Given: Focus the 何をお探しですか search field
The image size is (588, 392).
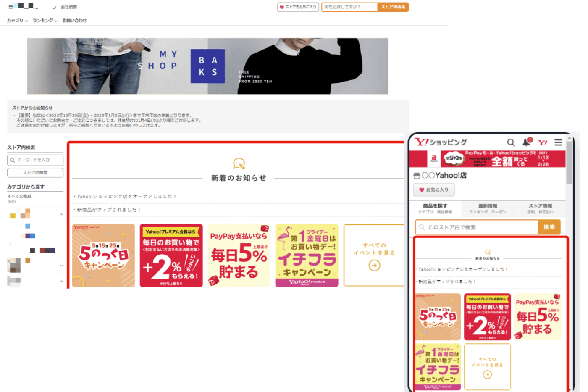Looking at the screenshot, I should pos(349,7).
